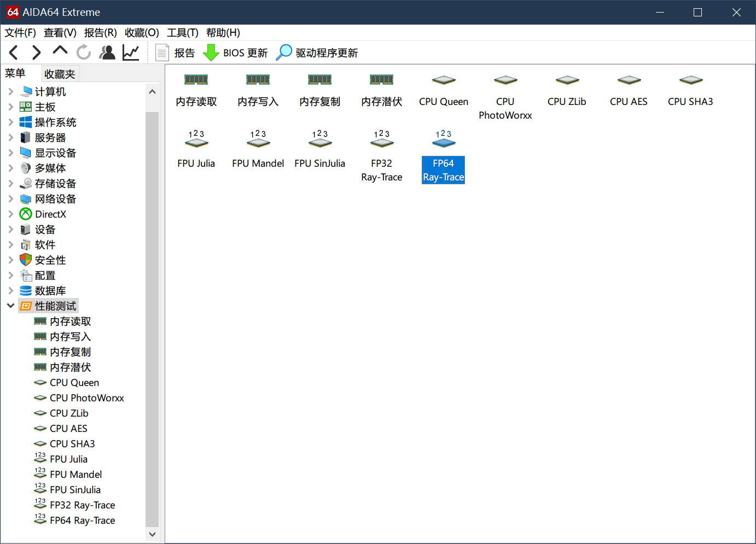Click the refresh icon in the toolbar
Viewport: 756px width, 544px height.
click(x=83, y=52)
